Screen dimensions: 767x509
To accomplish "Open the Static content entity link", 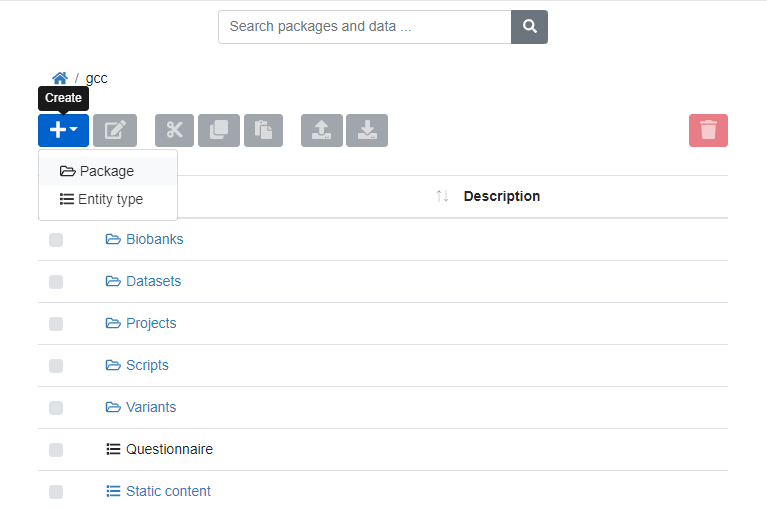I will pyautogui.click(x=167, y=491).
